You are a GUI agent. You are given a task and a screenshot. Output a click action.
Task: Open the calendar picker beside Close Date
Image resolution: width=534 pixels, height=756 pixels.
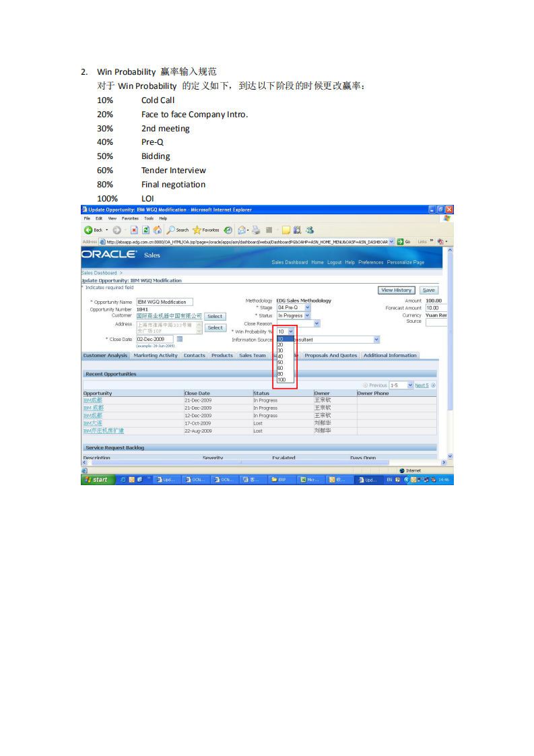pos(179,339)
